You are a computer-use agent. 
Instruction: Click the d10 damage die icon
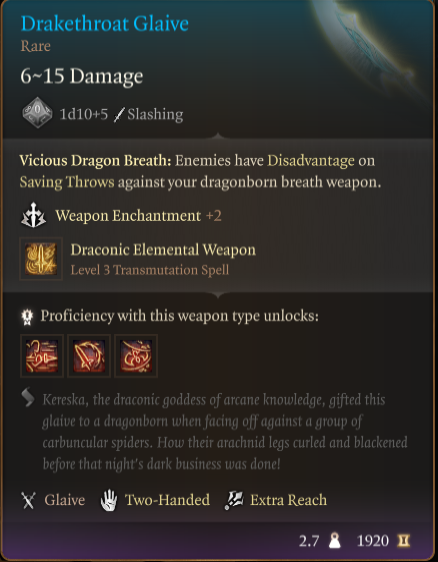[x=37, y=113]
